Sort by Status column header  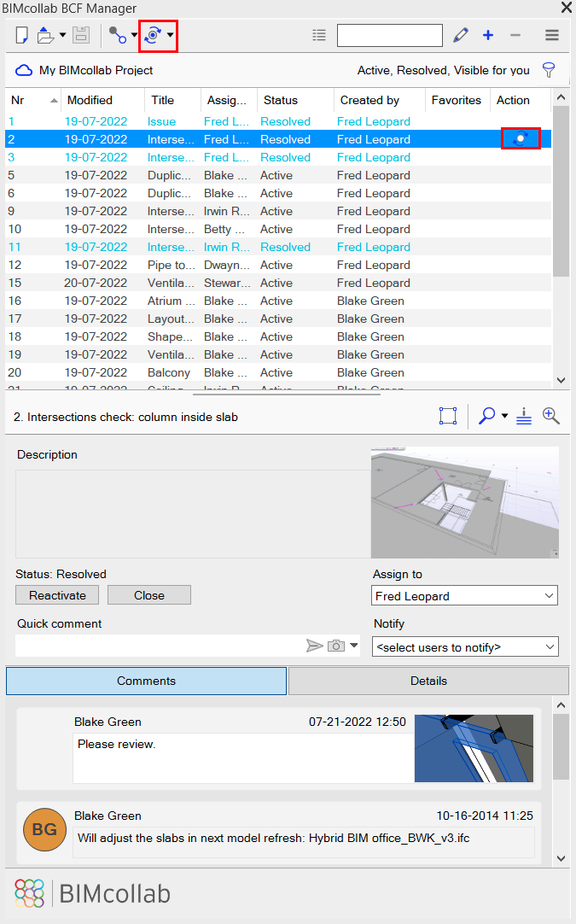tap(295, 100)
